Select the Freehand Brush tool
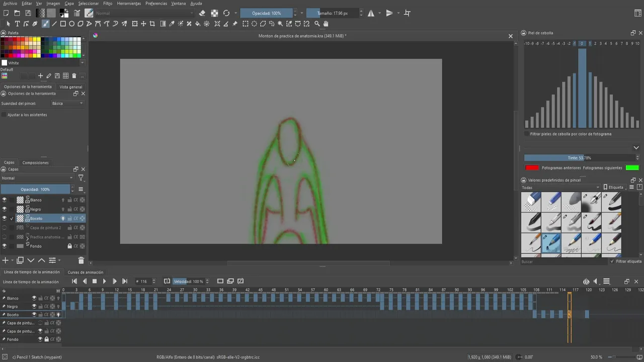 point(46,24)
